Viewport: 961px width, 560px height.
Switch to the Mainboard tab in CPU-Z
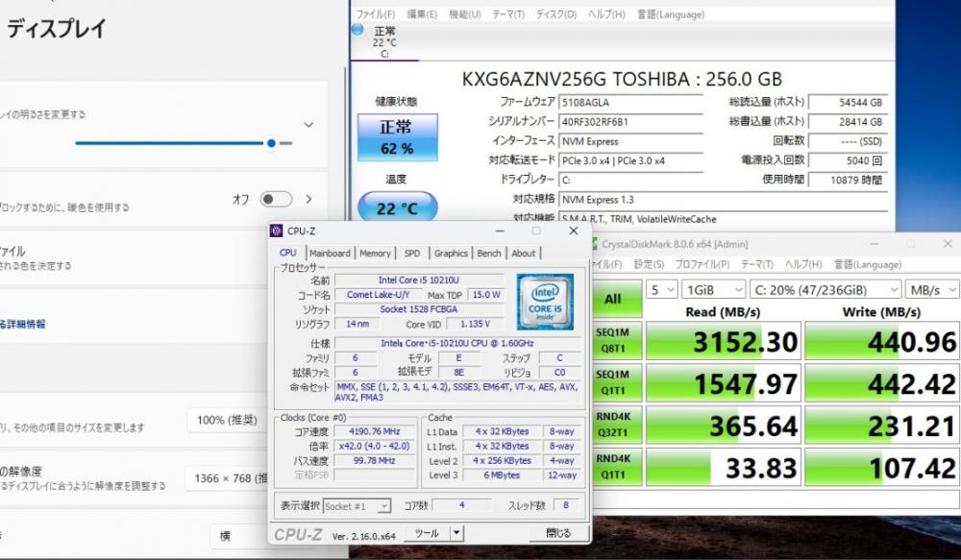point(330,254)
